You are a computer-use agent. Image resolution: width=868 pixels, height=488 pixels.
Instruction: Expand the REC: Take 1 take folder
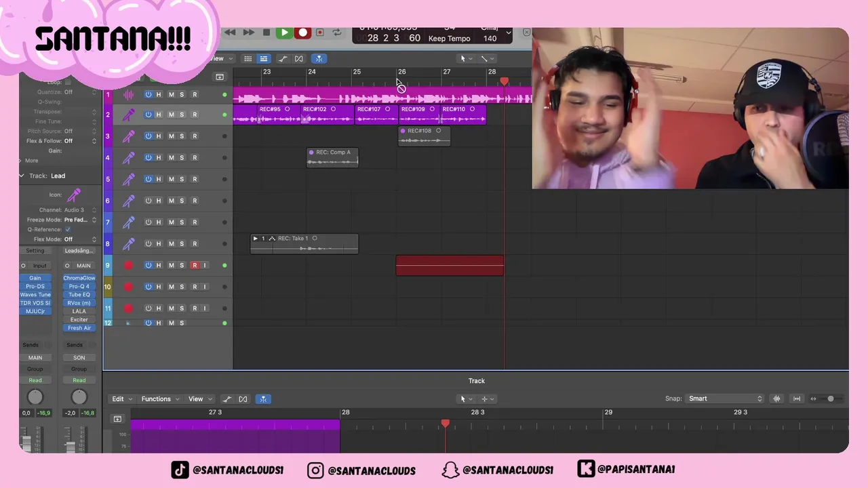[x=255, y=239]
